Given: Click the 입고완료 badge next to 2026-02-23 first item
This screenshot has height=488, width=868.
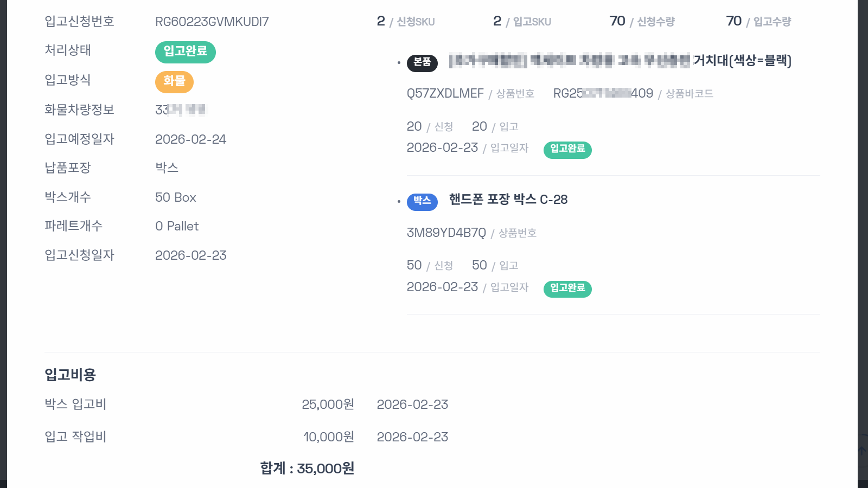Looking at the screenshot, I should (x=567, y=150).
